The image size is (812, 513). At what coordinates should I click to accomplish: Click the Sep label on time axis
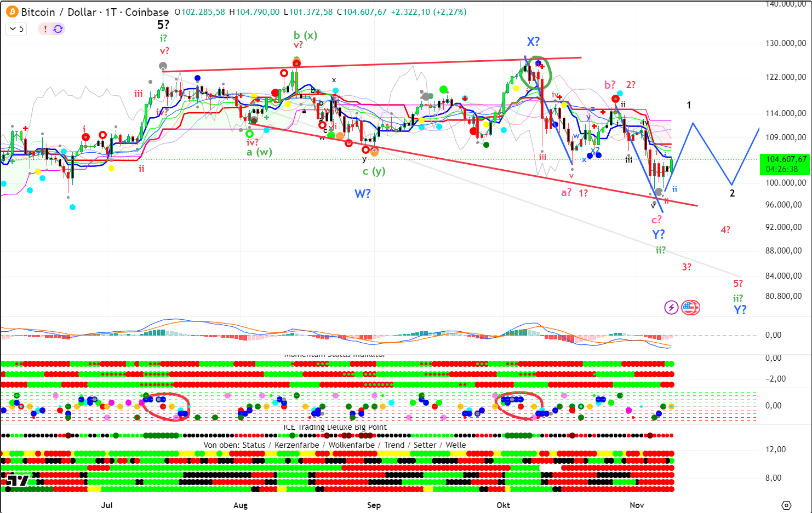tap(374, 505)
